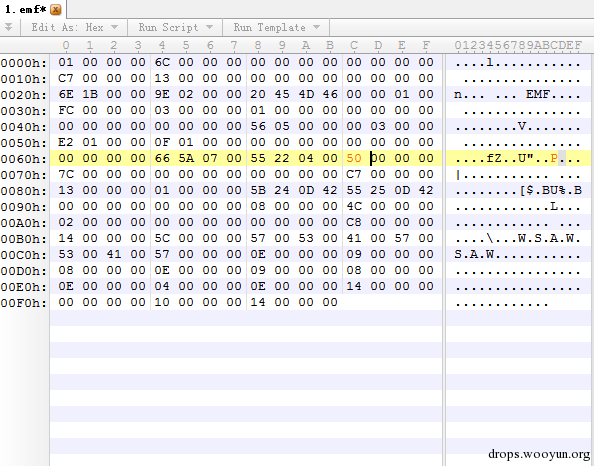Click the FC byte in row 0030h
The height and width of the screenshot is (466, 594).
[x=66, y=110]
